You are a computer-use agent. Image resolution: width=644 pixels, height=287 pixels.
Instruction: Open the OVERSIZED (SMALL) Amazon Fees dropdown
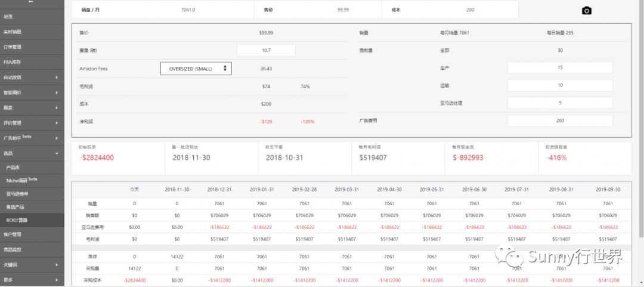point(196,69)
